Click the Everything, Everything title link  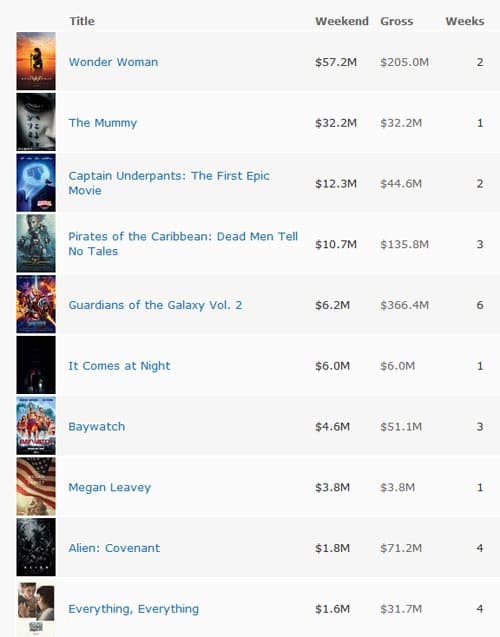[x=134, y=609]
